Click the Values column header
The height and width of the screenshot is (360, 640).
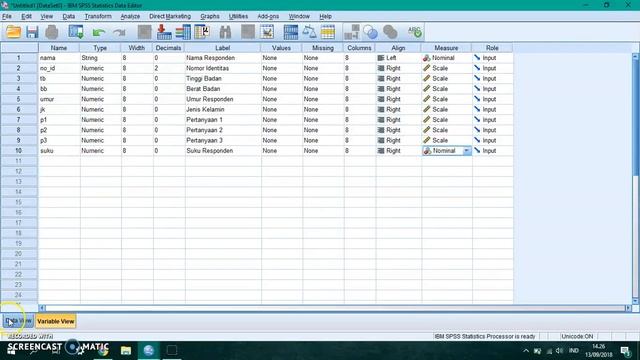[282, 48]
